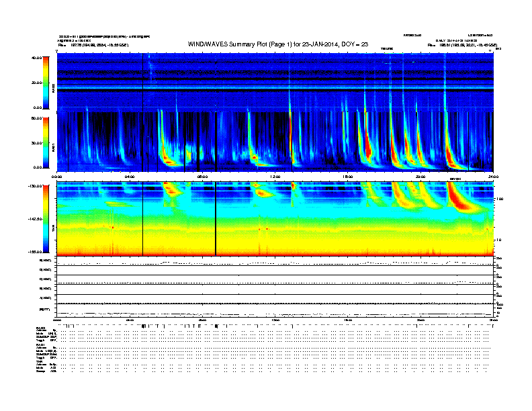Select the 0.00 label on RAD2 scale
Image resolution: width=532 pixels, height=411 pixels.
tap(38, 107)
